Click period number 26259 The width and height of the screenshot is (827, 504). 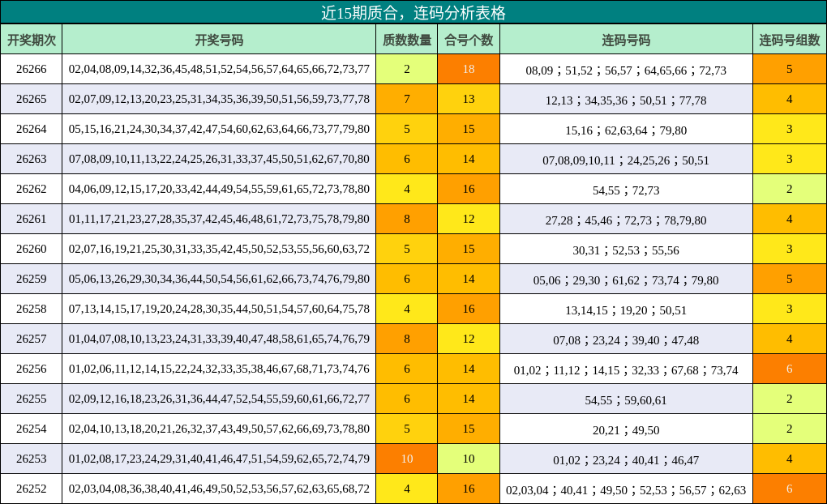pos(31,279)
